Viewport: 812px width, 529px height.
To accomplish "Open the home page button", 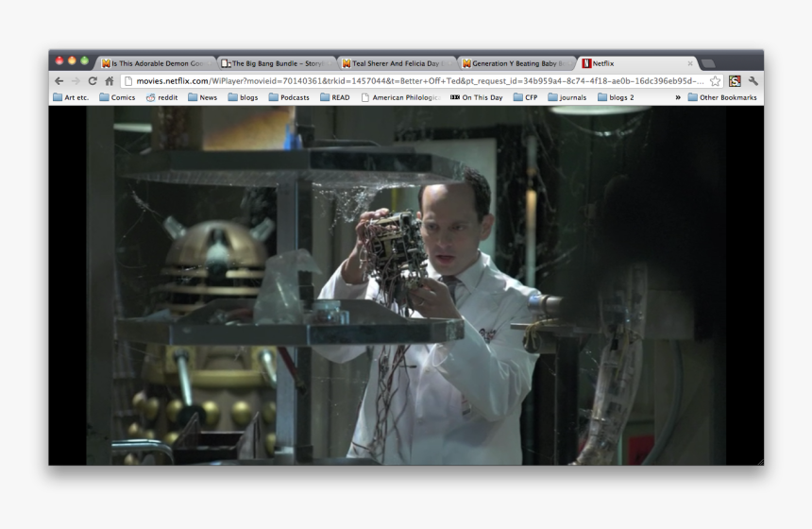I will pyautogui.click(x=110, y=81).
